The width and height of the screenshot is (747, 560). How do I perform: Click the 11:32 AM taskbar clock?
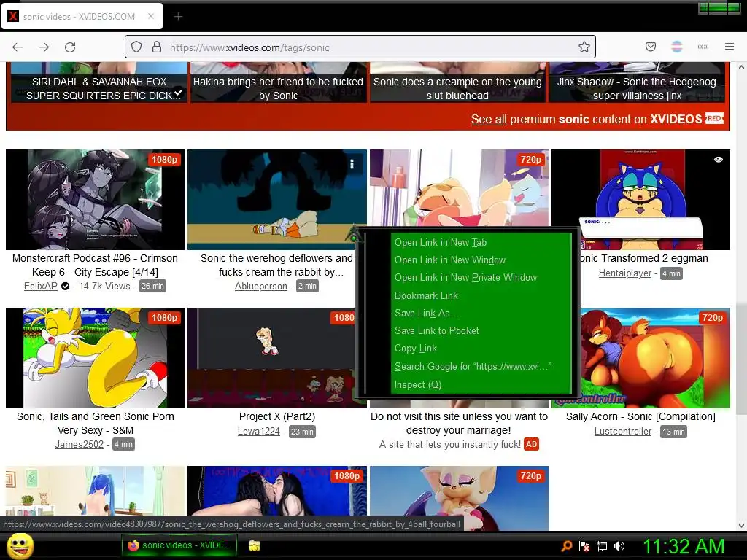point(684,546)
